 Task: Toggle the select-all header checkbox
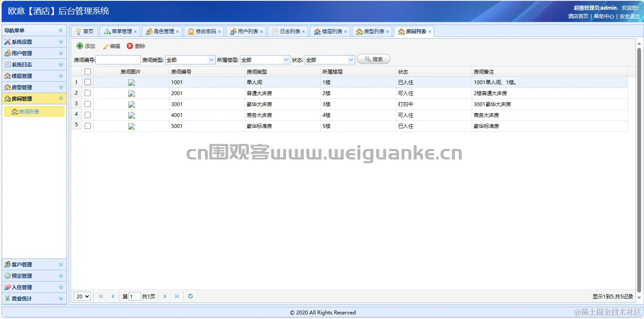click(87, 72)
